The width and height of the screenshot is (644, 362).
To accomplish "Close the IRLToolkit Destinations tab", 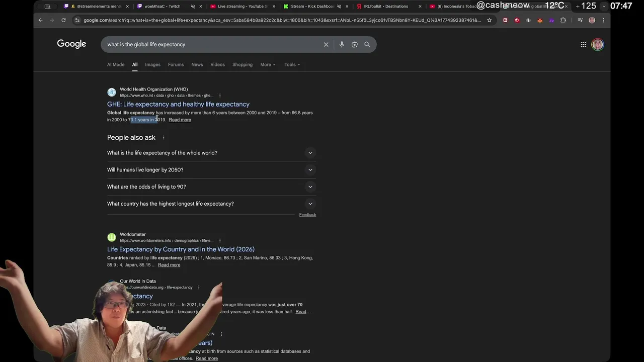I will tap(420, 7).
